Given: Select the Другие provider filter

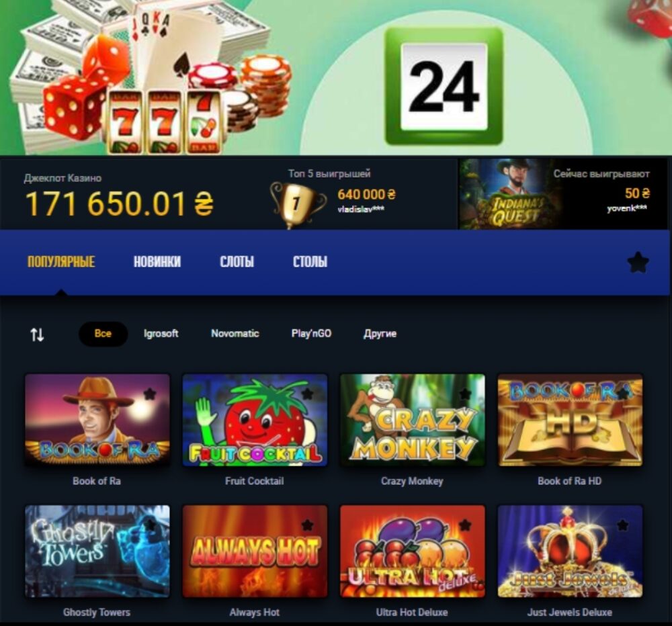Looking at the screenshot, I should [380, 334].
